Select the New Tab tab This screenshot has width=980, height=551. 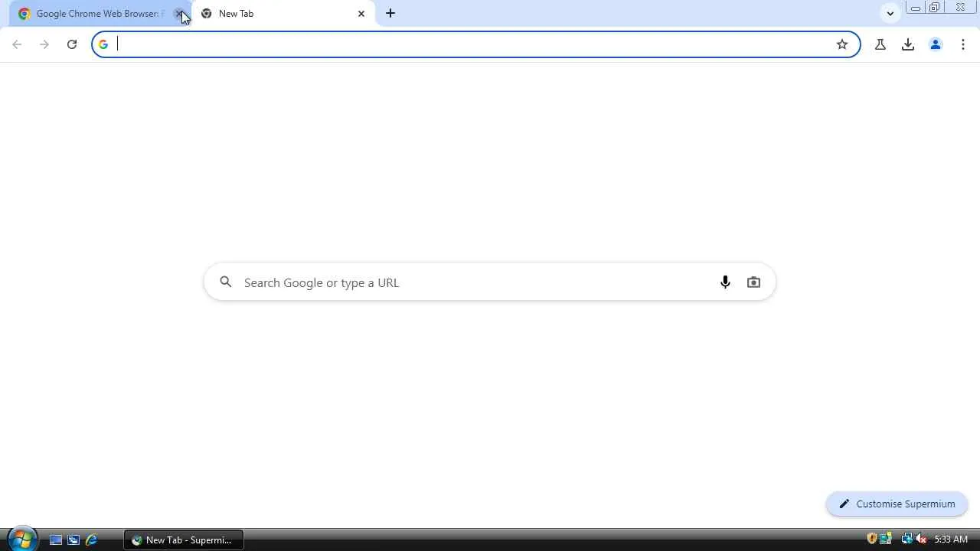point(283,14)
